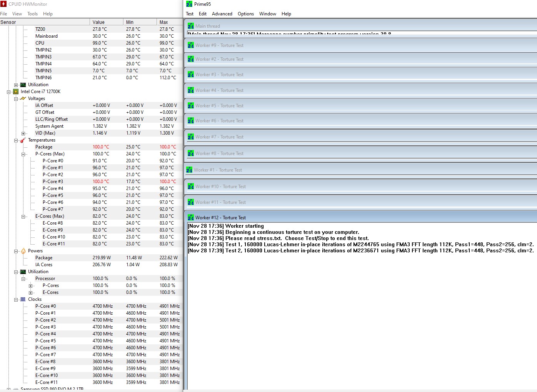Click the Worker #8 window icon

click(x=191, y=153)
